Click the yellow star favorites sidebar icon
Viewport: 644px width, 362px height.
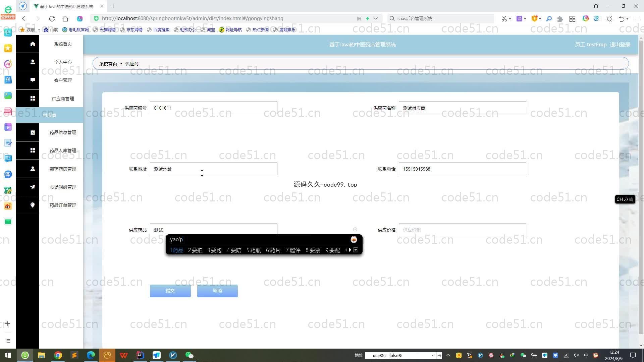8,48
